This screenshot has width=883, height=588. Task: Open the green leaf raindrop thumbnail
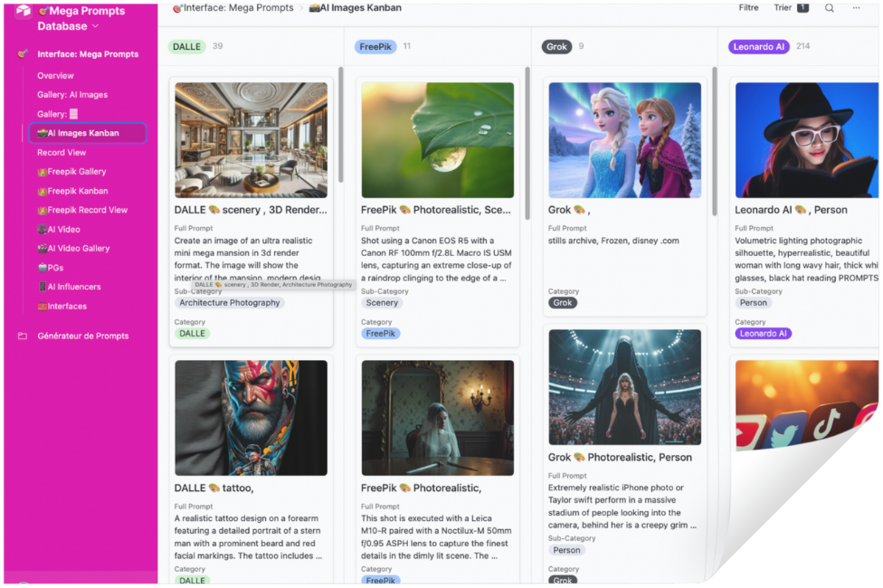pyautogui.click(x=438, y=140)
